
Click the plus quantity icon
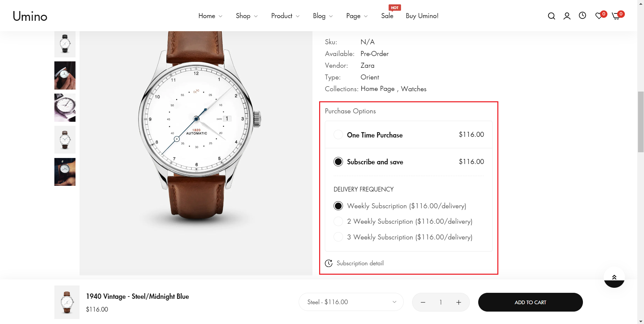458,302
